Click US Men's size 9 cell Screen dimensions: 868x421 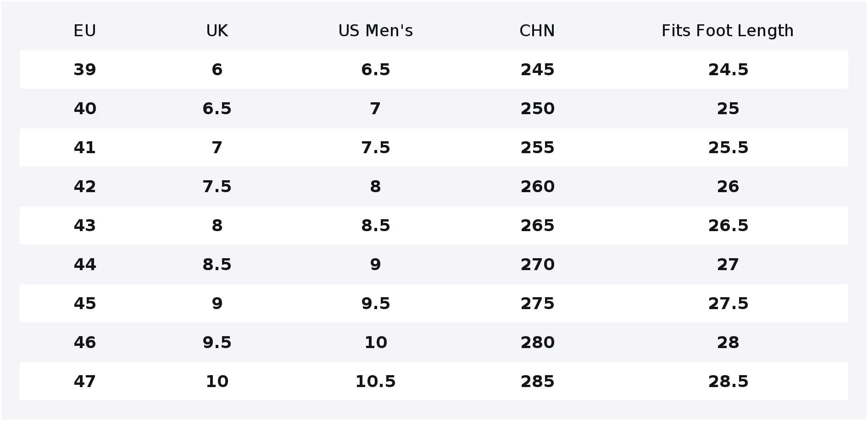(x=375, y=265)
